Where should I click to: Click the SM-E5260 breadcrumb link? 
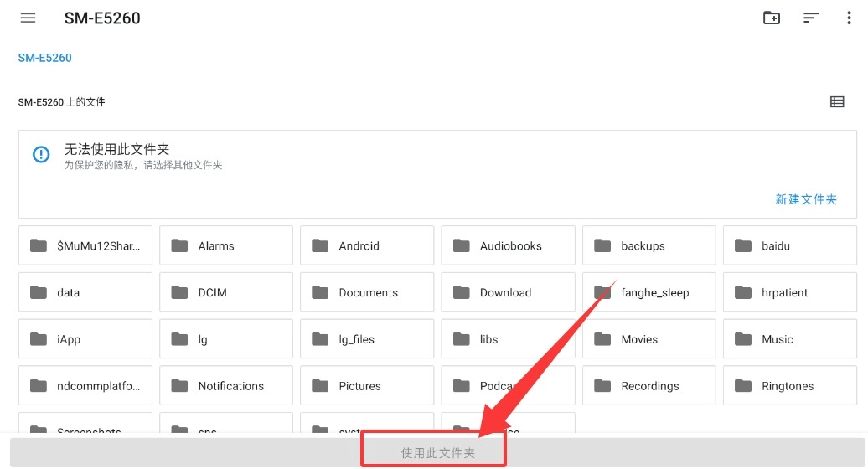(45, 58)
